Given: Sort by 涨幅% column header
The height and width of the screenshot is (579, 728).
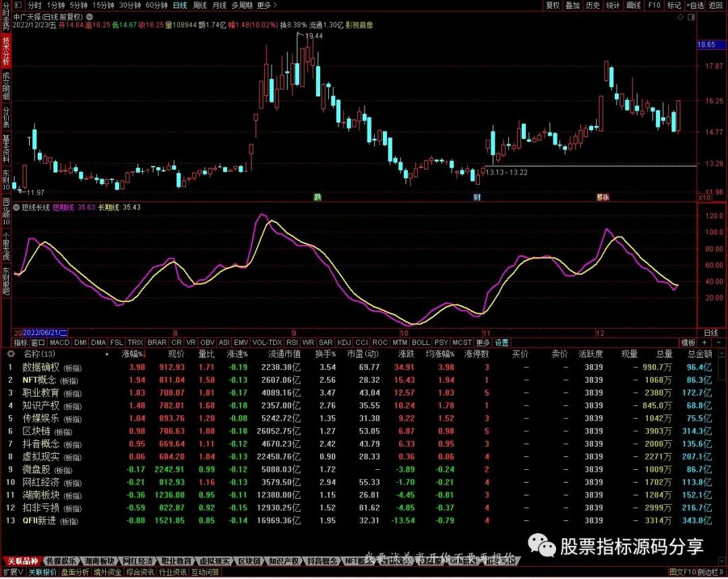Looking at the screenshot, I should tap(134, 354).
